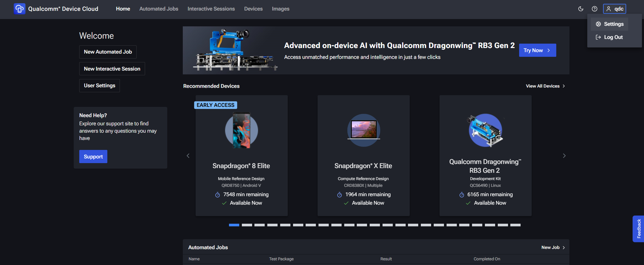Click the New Job link
This screenshot has width=644, height=265.
pyautogui.click(x=553, y=247)
